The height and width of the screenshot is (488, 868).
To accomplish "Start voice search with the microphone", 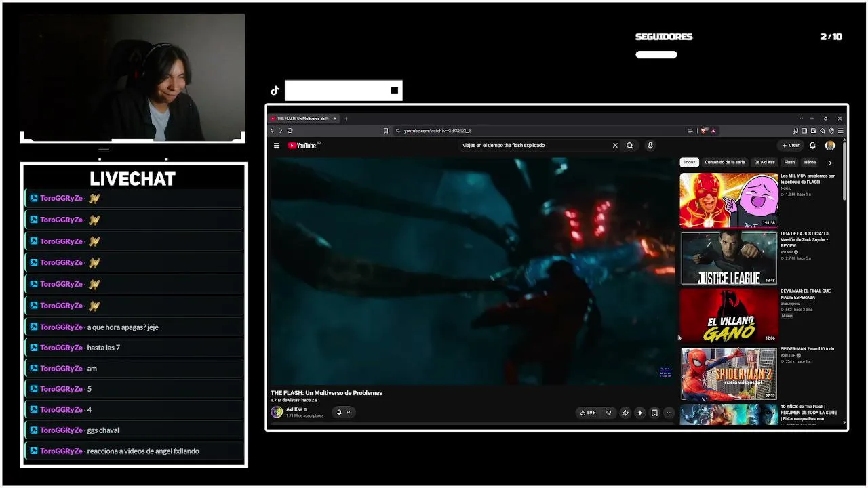I will point(650,146).
